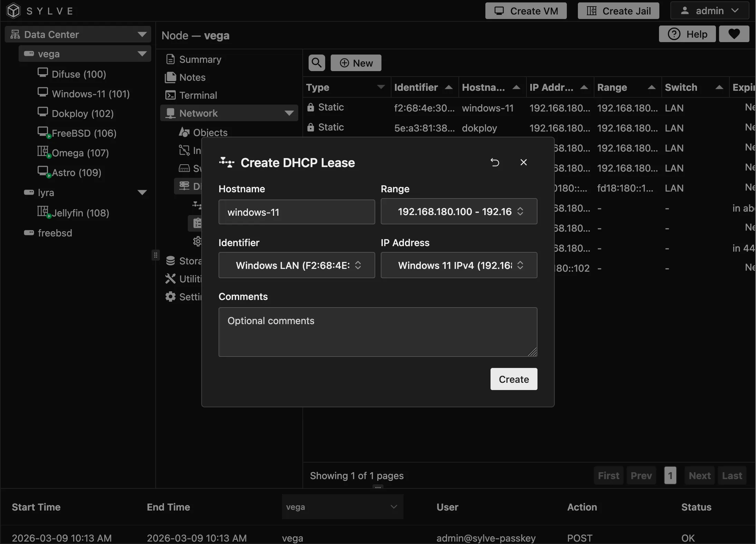Open the search icon above the leases table
The height and width of the screenshot is (544, 756).
(316, 63)
